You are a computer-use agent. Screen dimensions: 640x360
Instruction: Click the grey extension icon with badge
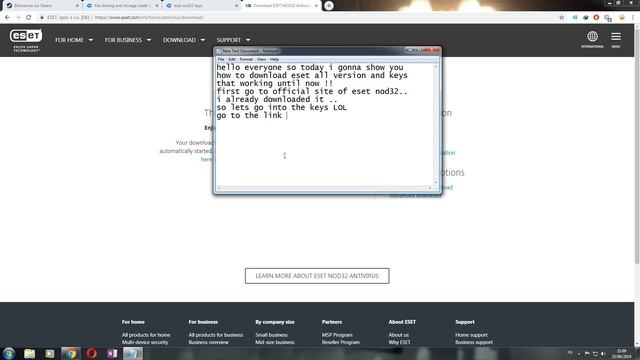click(x=608, y=18)
